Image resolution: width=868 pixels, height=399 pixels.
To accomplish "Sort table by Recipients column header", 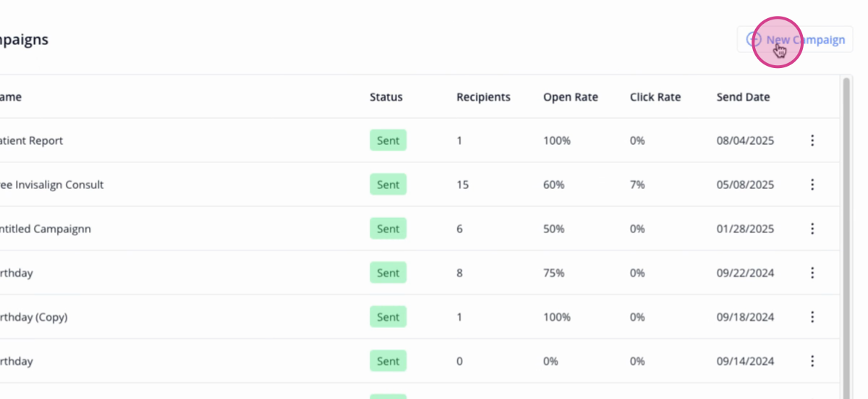I will click(x=483, y=97).
